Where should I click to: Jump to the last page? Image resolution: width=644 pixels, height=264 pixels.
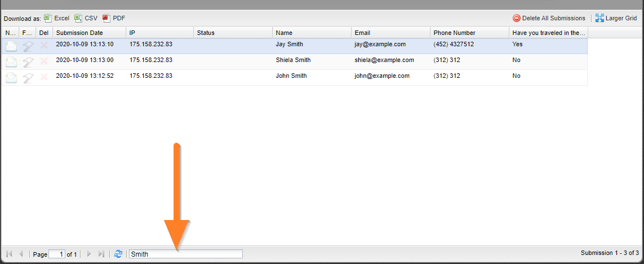coord(101,254)
